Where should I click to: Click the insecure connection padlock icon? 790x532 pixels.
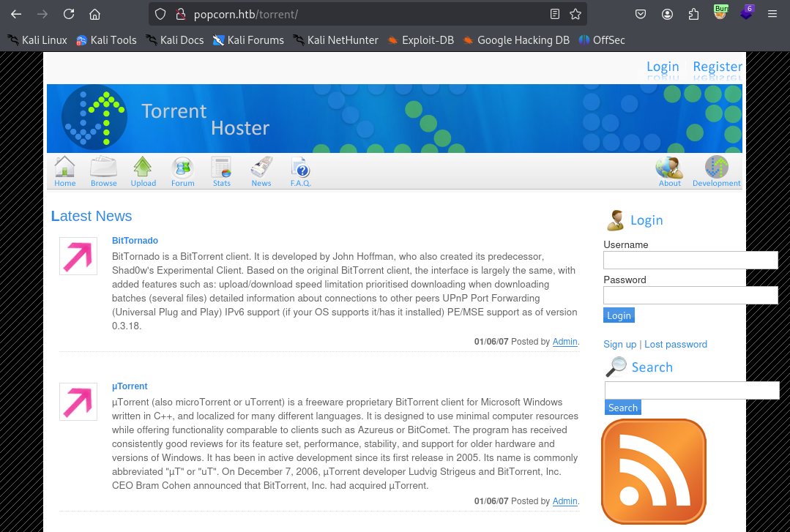180,14
